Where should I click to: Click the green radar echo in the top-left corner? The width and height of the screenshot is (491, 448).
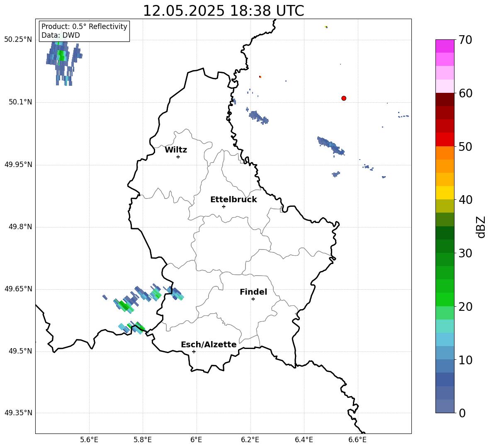click(62, 56)
